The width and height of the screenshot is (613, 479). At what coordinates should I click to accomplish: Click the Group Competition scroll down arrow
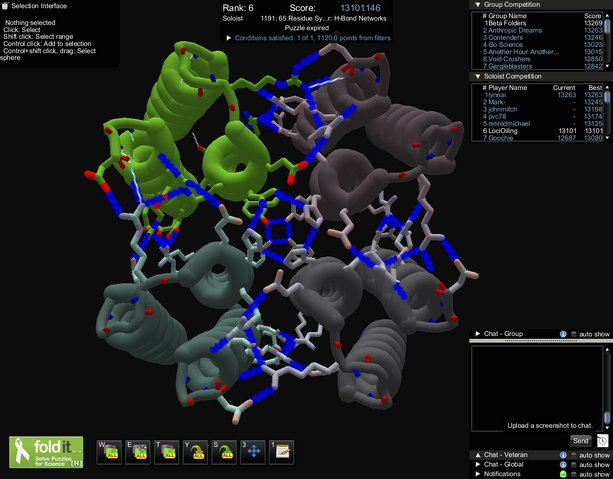click(x=607, y=66)
